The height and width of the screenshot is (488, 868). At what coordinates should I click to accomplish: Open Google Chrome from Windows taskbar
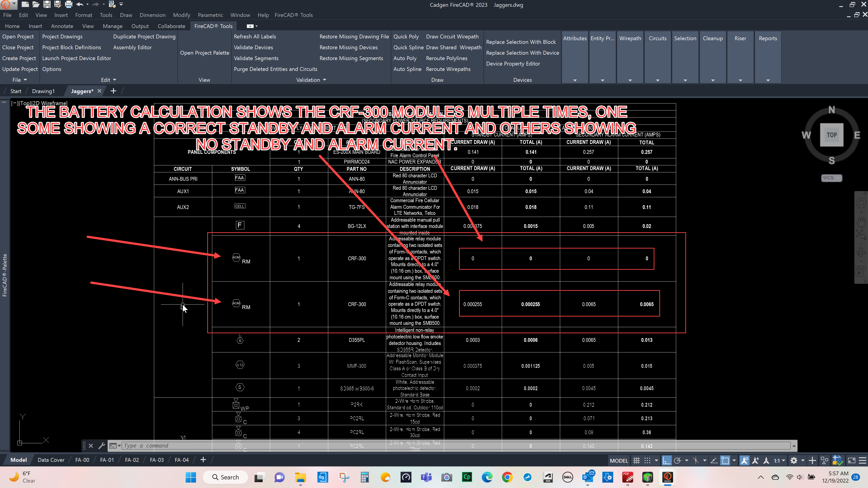point(507,477)
